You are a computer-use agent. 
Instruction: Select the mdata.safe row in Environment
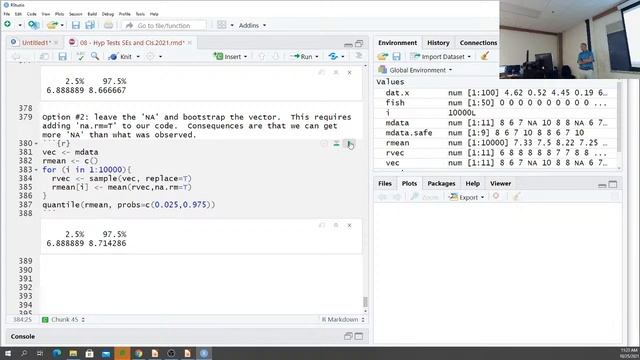coord(496,133)
